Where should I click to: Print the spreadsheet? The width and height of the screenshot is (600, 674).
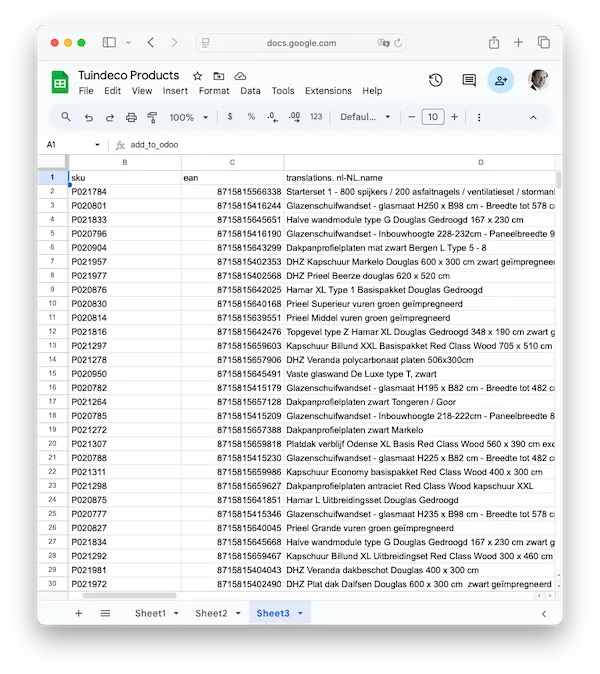click(x=131, y=117)
